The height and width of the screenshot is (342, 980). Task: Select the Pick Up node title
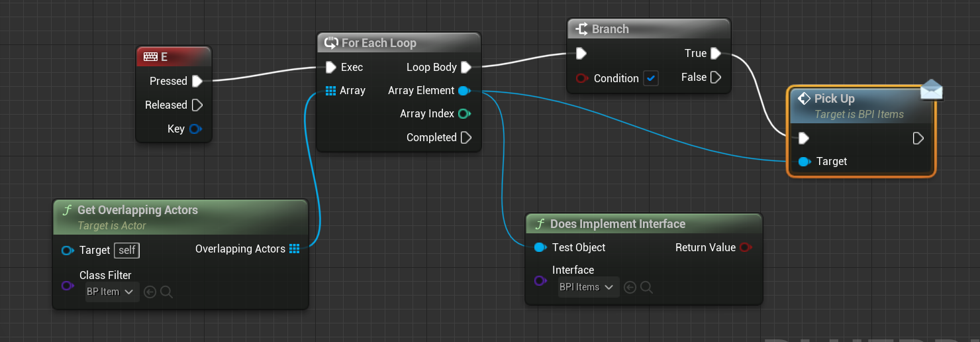click(x=834, y=99)
